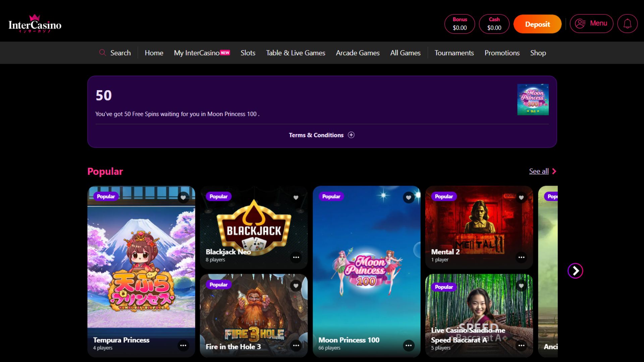Open Table & Live Games
This screenshot has height=362, width=644.
pyautogui.click(x=296, y=53)
